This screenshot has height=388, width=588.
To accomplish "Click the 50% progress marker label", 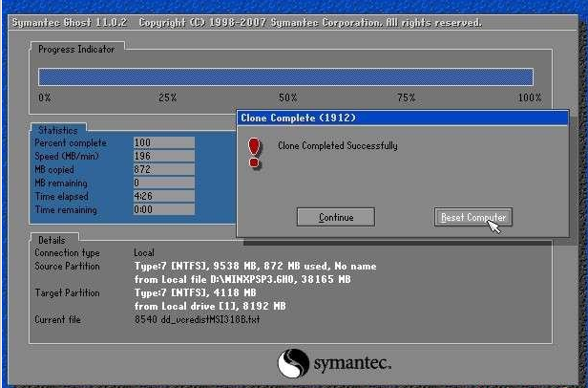I will 287,98.
